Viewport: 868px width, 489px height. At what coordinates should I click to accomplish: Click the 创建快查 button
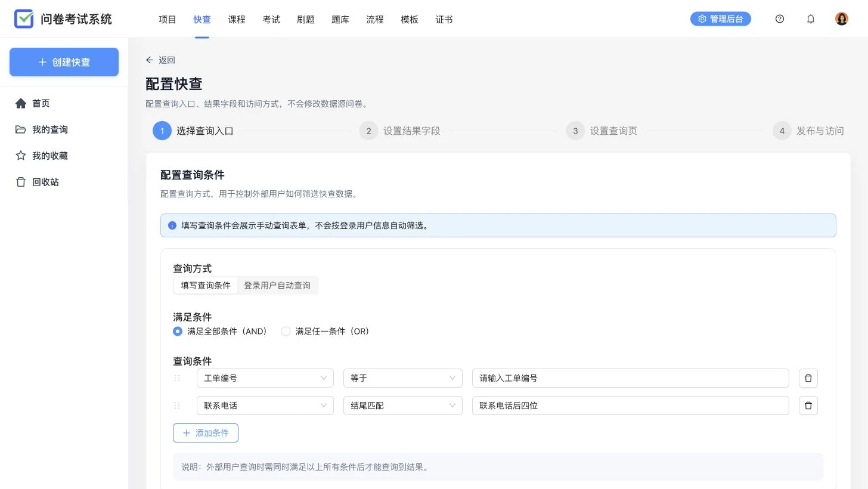[x=64, y=62]
